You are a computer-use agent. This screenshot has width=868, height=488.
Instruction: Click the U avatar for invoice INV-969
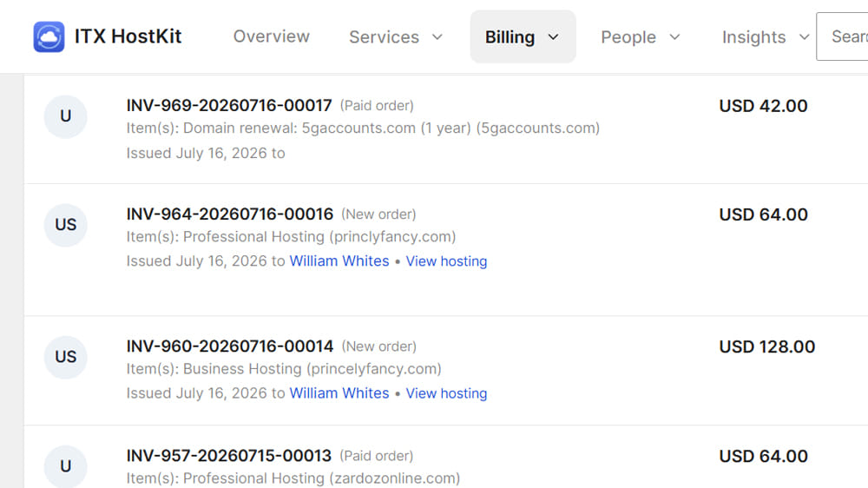65,116
